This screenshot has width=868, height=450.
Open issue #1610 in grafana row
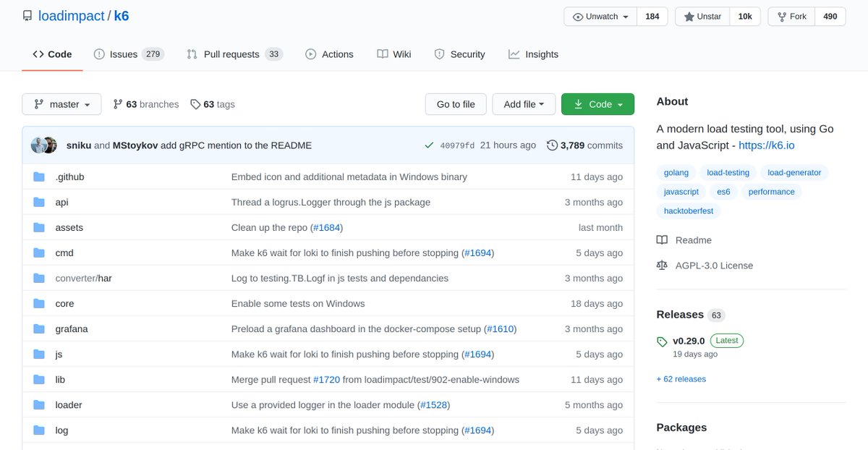[500, 328]
